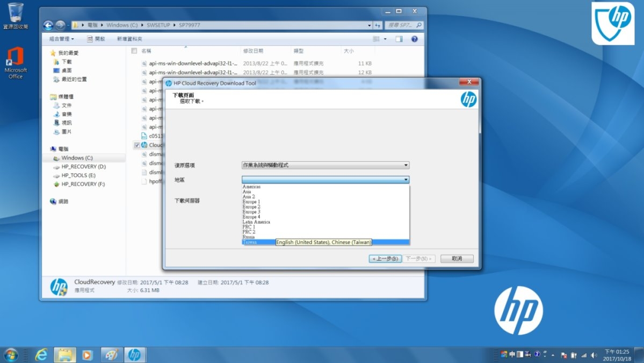Sort files by the 名稱 name column
This screenshot has width=644, height=363.
pyautogui.click(x=146, y=51)
